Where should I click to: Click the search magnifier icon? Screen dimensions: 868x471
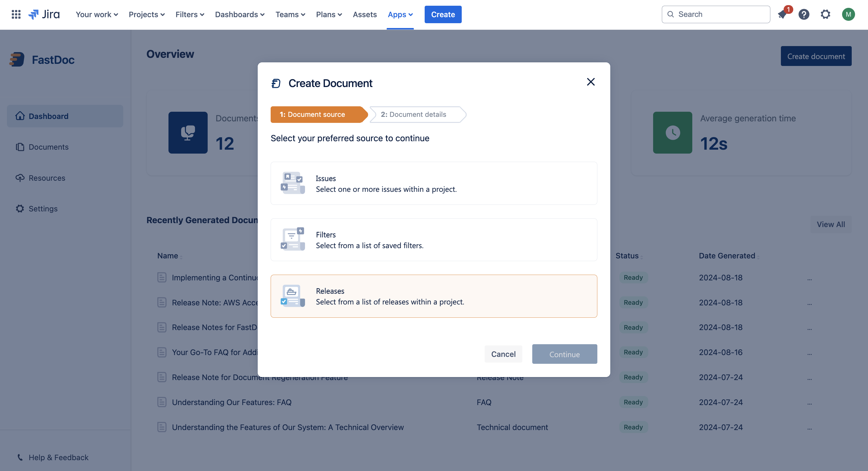click(671, 14)
